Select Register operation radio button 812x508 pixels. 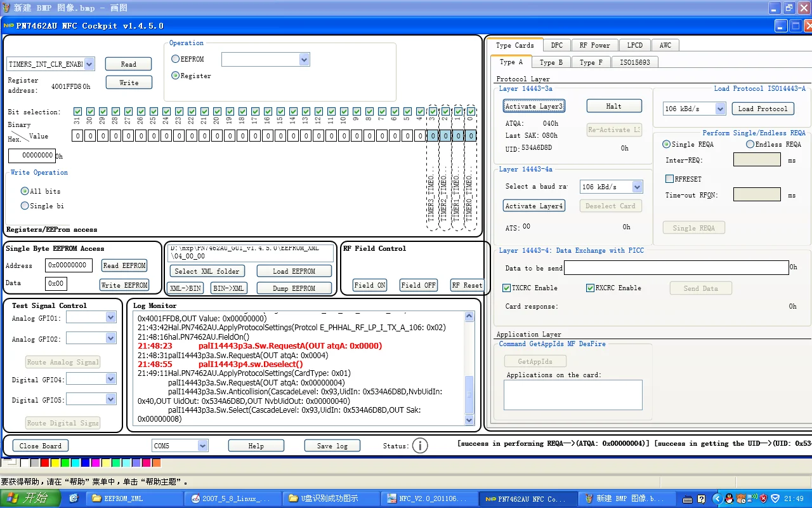point(176,76)
